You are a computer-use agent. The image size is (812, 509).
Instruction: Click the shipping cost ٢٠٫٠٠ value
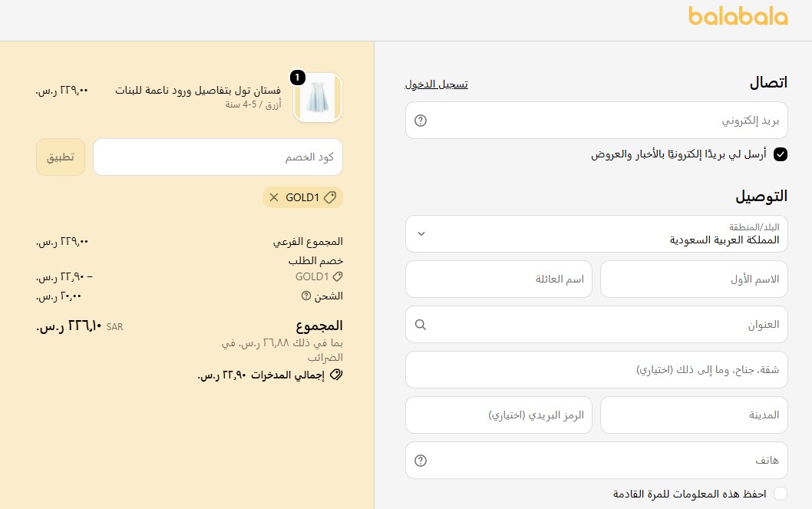tap(58, 296)
